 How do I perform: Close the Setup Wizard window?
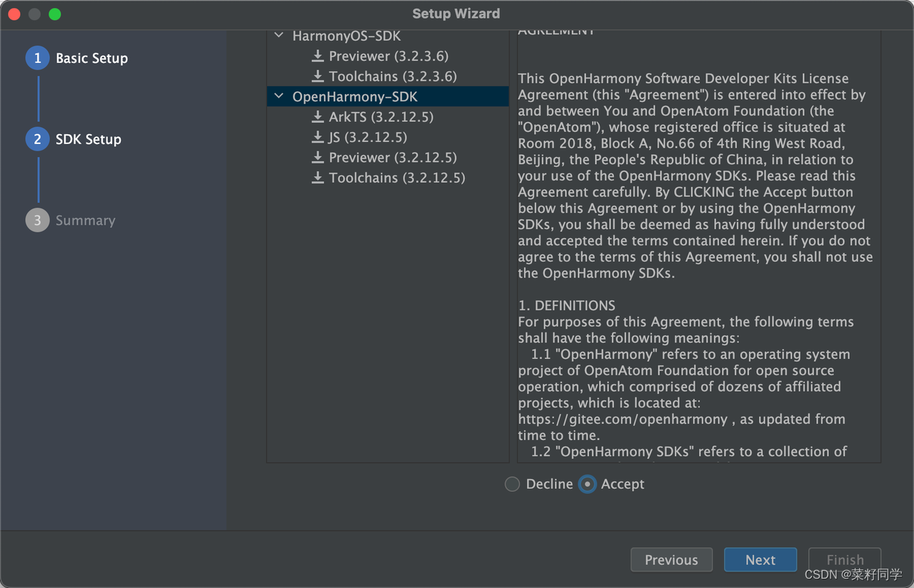14,14
